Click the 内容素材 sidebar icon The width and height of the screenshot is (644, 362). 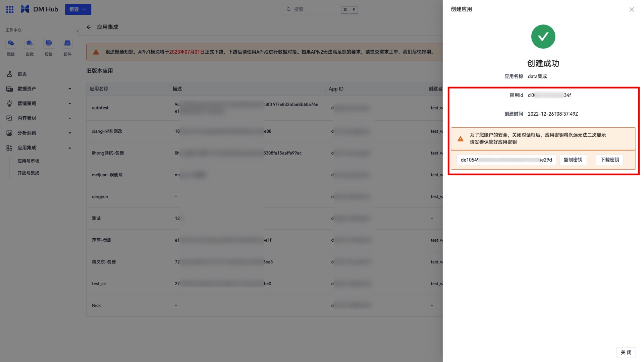pos(9,118)
